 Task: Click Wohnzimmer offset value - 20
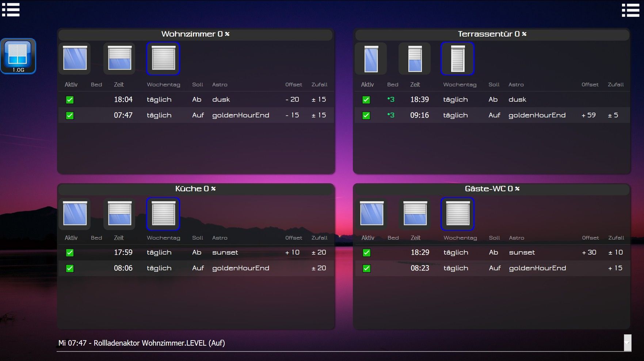292,99
